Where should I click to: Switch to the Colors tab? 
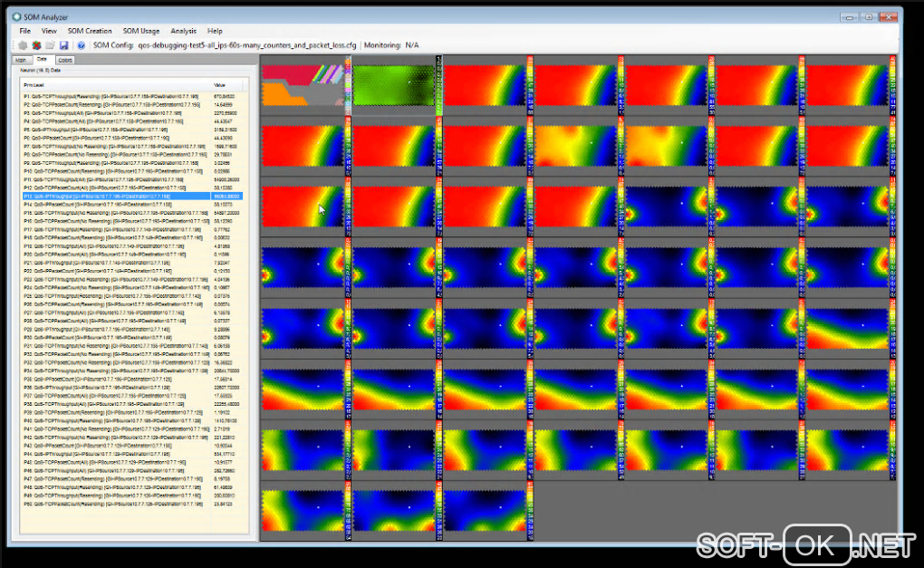(65, 60)
